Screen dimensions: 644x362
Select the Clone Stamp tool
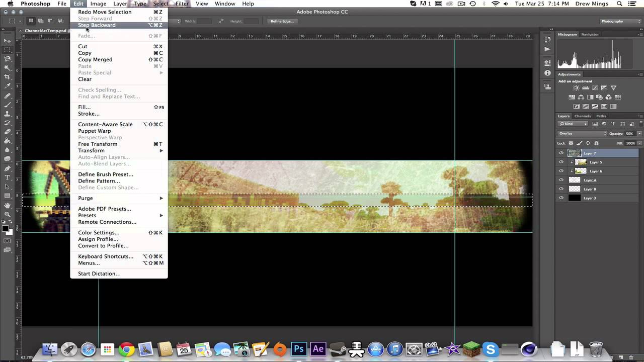[8, 114]
